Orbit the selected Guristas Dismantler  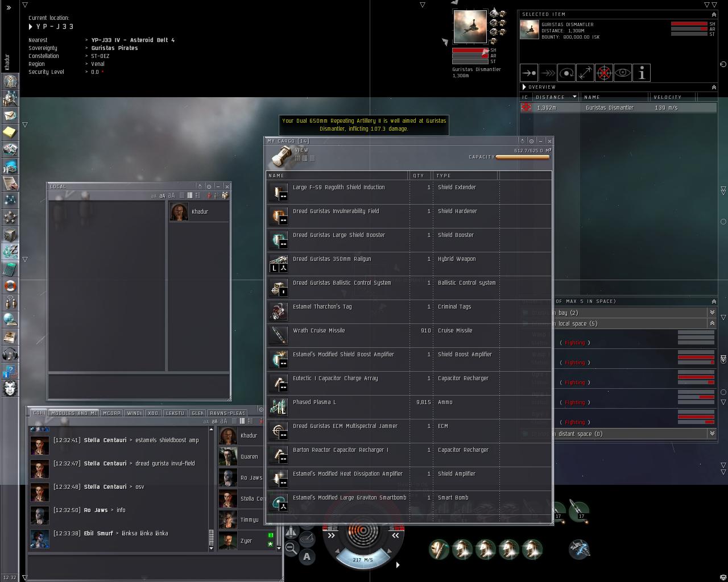pos(566,73)
